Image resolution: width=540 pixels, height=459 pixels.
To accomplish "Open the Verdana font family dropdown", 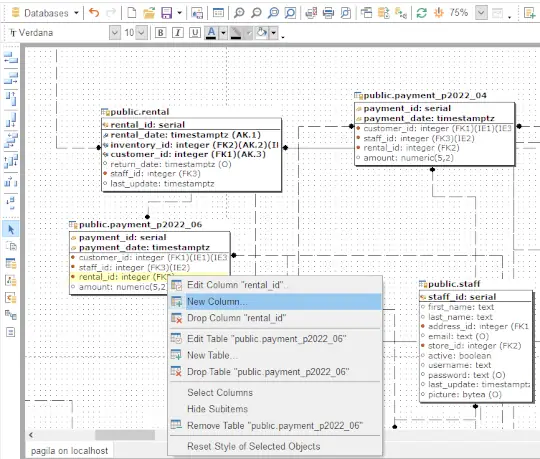I will pos(115,33).
